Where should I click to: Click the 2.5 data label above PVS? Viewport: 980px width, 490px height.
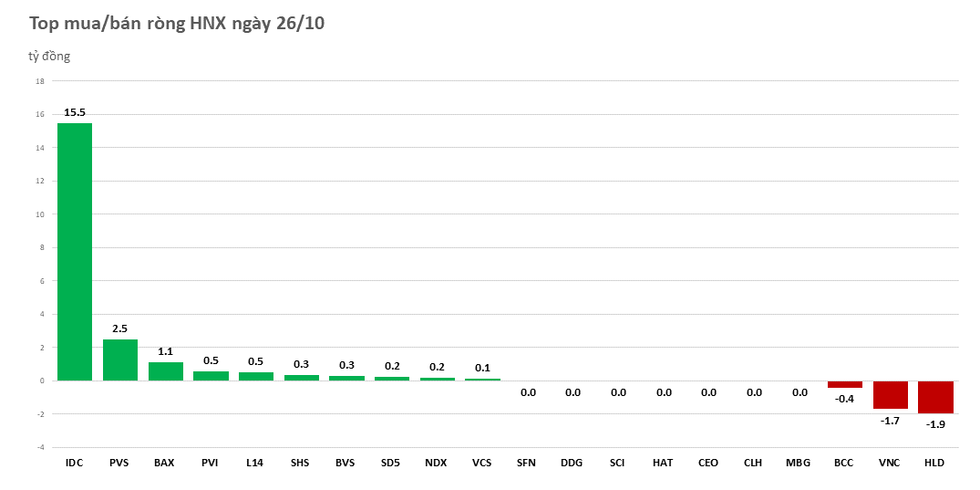pyautogui.click(x=119, y=328)
